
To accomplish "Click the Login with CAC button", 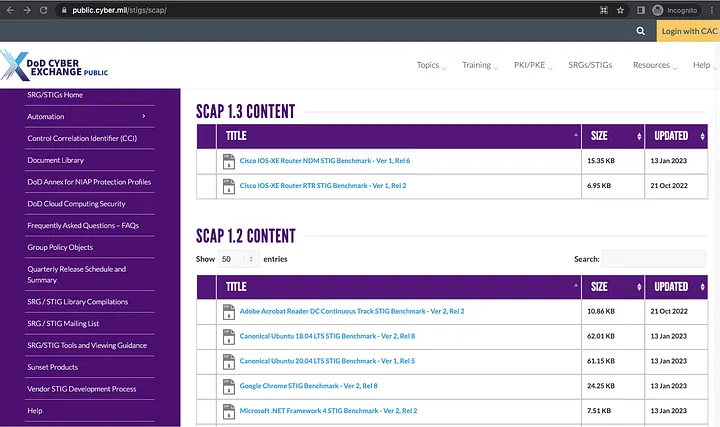I will [x=688, y=31].
